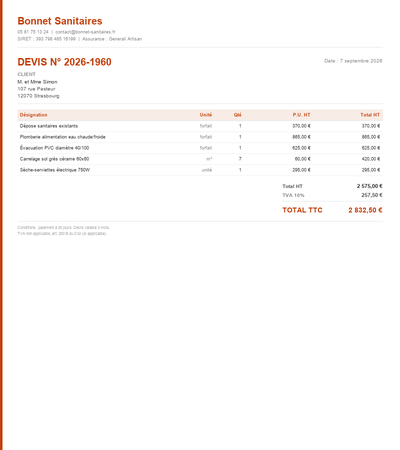Click the date 7 septembre 2026
Screen dimensions: 400x450
pyautogui.click(x=361, y=61)
